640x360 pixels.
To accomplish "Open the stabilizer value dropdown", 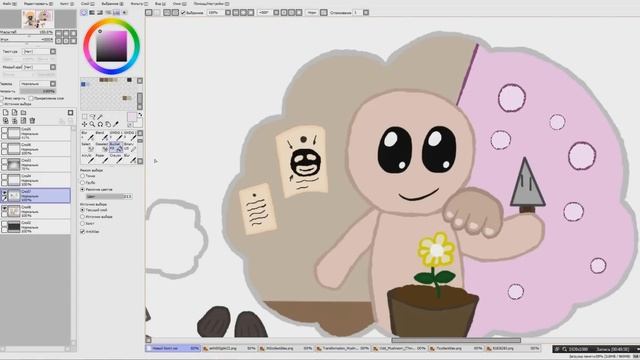I will [x=366, y=13].
